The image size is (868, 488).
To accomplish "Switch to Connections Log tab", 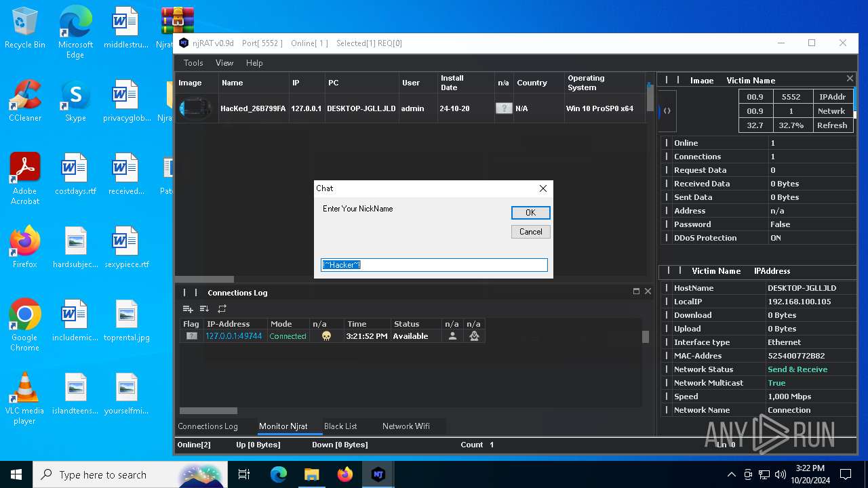I will [208, 426].
